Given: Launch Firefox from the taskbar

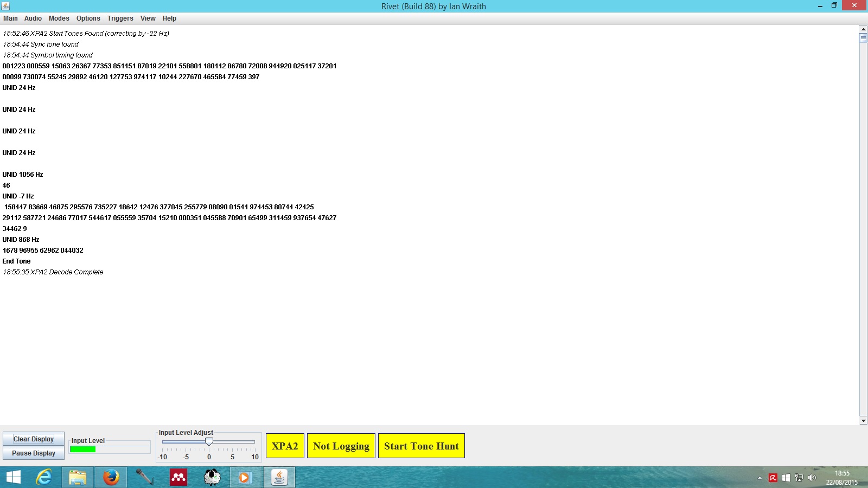Looking at the screenshot, I should pyautogui.click(x=111, y=477).
